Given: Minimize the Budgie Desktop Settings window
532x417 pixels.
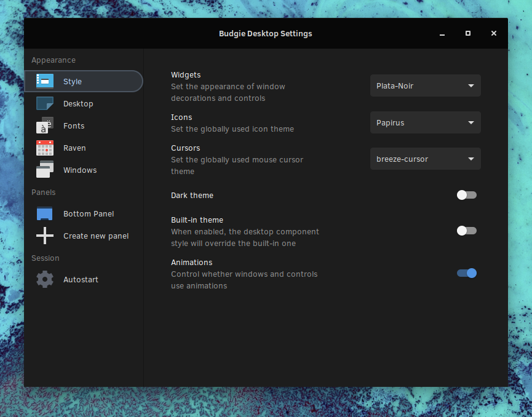Looking at the screenshot, I should (442, 34).
